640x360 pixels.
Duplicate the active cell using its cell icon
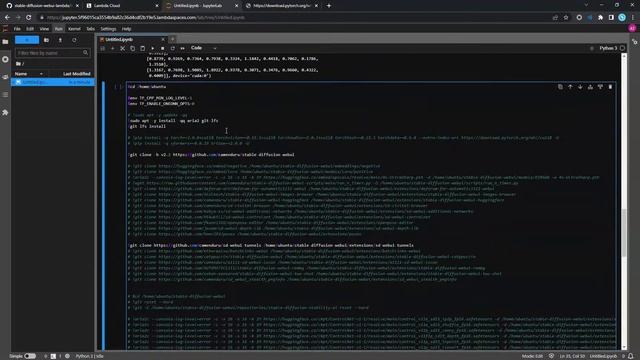click(560, 87)
